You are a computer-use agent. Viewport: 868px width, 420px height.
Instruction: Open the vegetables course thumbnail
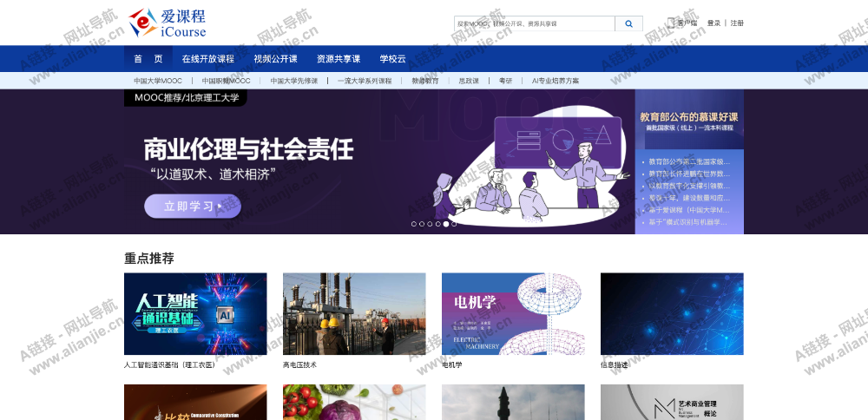click(354, 403)
